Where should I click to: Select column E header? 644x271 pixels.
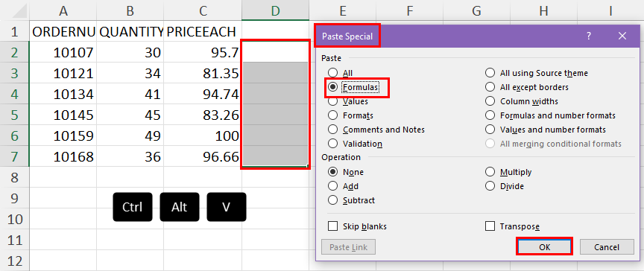[342, 11]
